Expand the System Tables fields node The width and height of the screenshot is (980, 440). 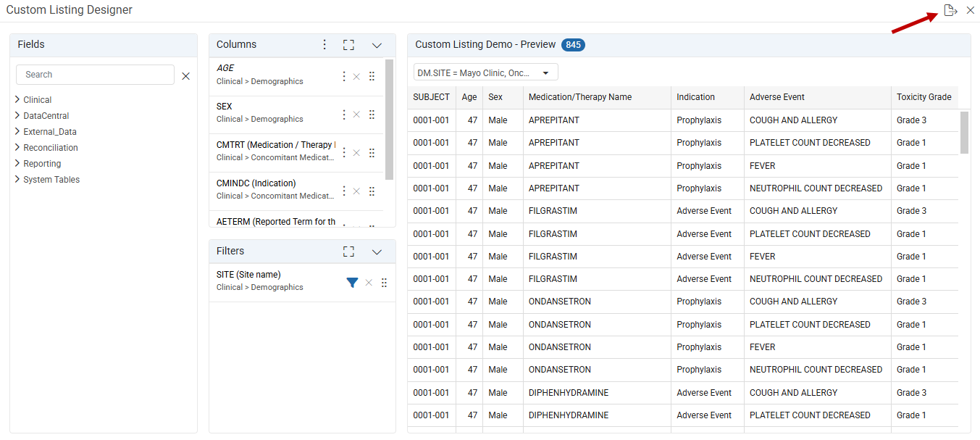click(17, 179)
